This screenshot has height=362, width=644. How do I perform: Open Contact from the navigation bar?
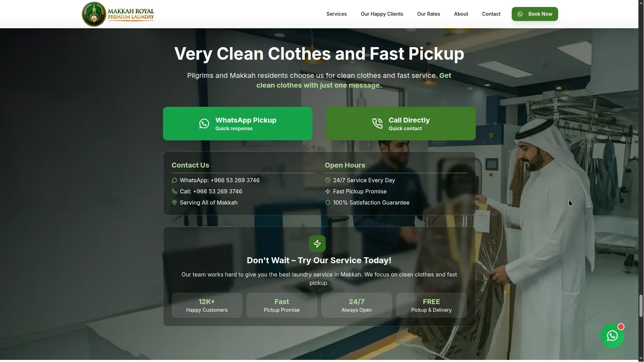pyautogui.click(x=491, y=14)
